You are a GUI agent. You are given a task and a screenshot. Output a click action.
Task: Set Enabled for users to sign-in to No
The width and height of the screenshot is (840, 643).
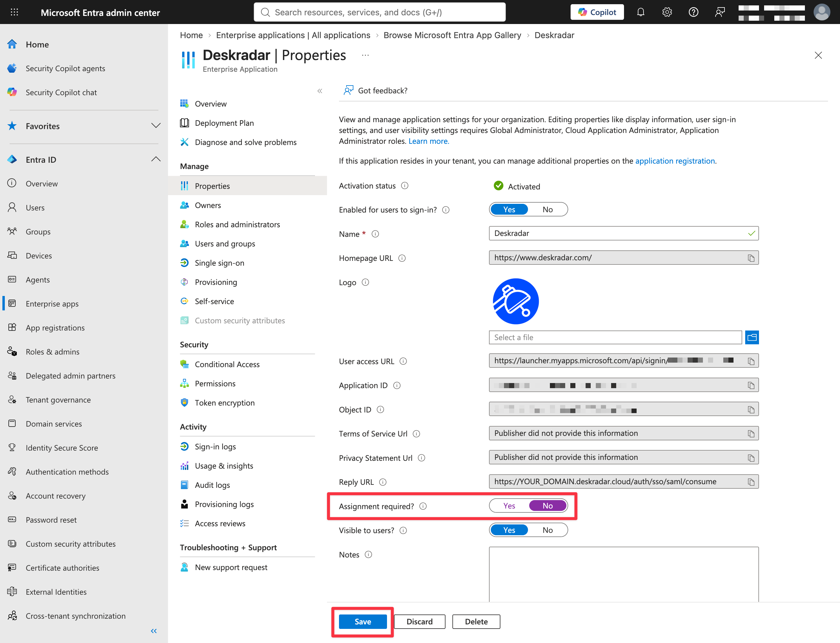click(547, 209)
